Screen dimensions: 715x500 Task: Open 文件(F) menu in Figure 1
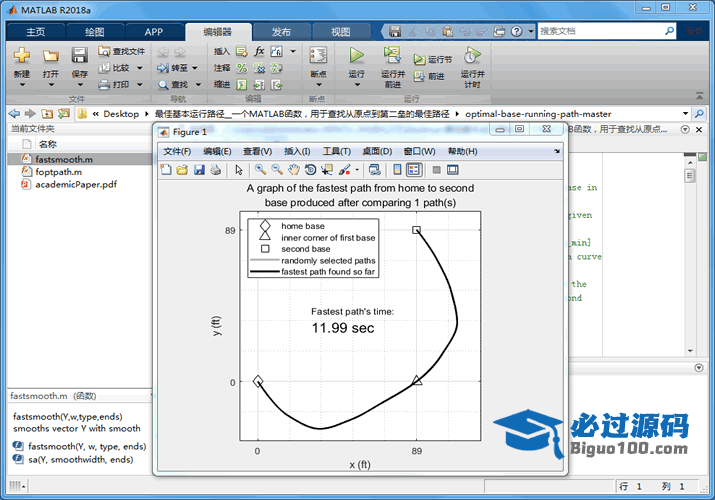coord(177,151)
